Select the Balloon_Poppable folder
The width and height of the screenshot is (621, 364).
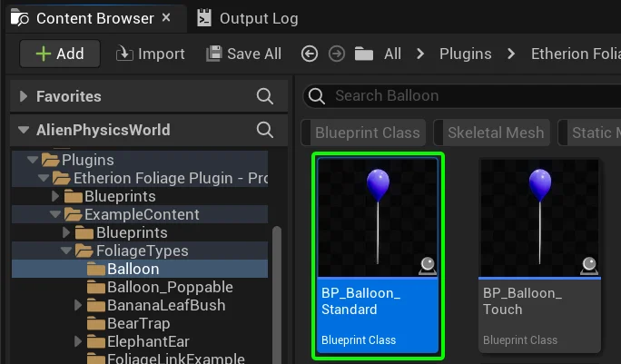(x=159, y=287)
